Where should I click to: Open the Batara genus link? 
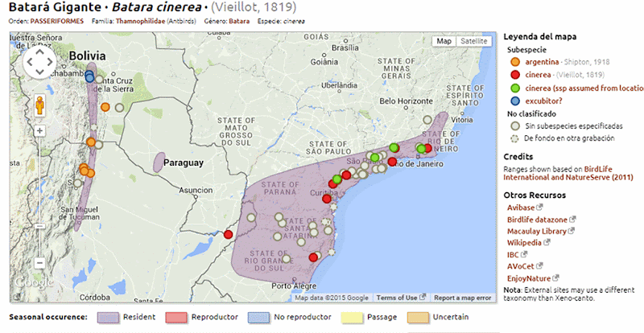tap(239, 21)
